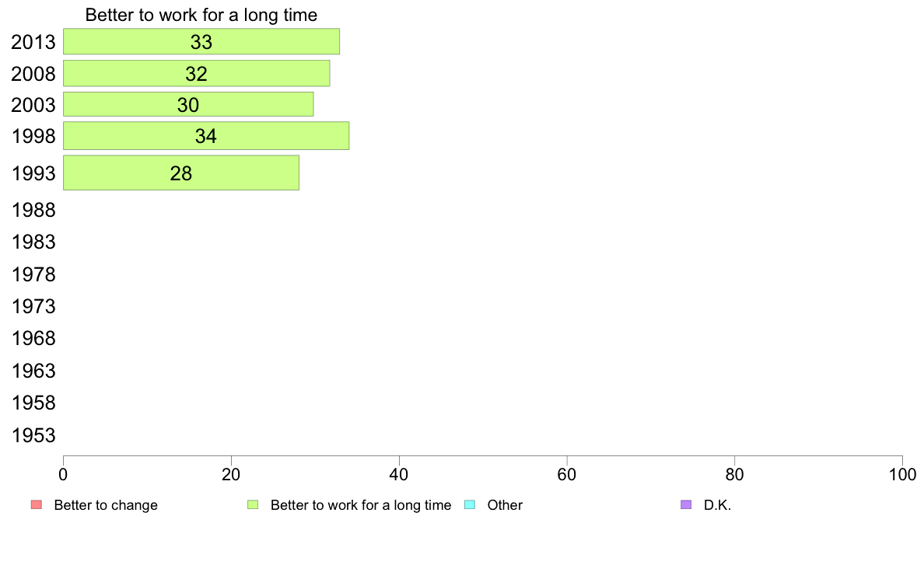Click the 40 tick on the x-axis
The image size is (924, 572).
(x=399, y=474)
